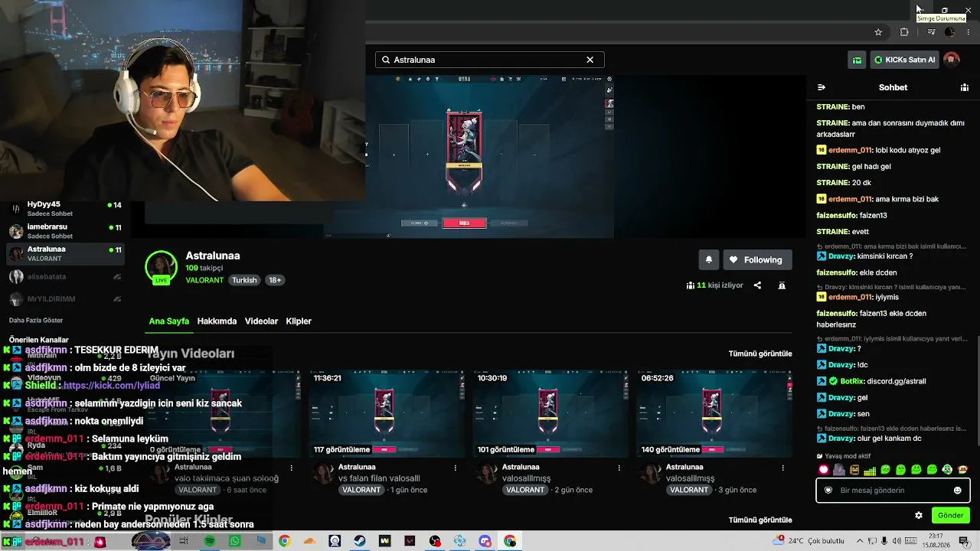Open options for 3 gün önce video
This screenshot has height=551, width=980.
click(783, 468)
